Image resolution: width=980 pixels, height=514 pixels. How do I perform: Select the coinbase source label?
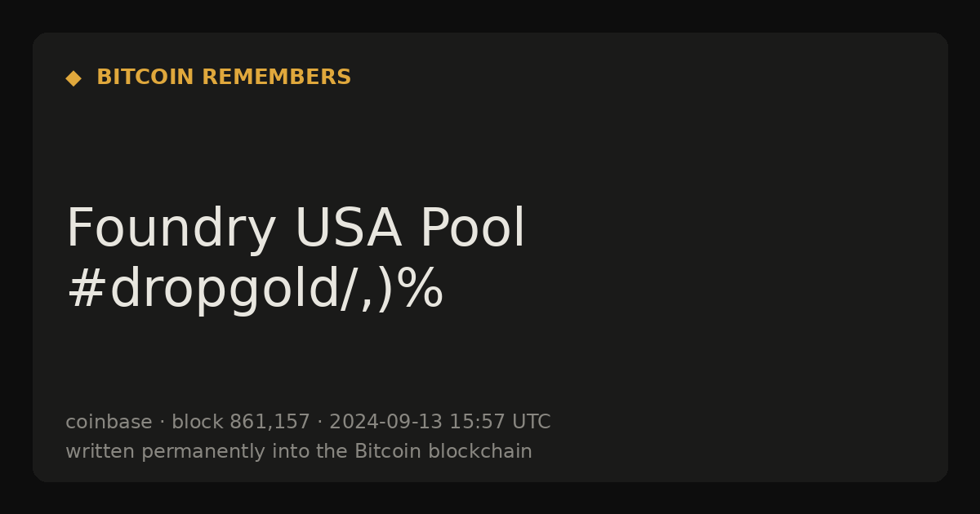coord(109,423)
